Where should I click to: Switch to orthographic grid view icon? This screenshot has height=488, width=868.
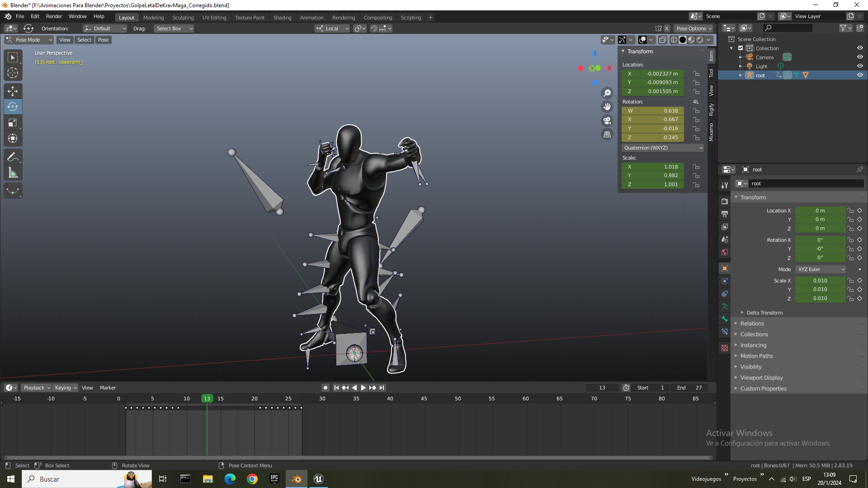(607, 135)
